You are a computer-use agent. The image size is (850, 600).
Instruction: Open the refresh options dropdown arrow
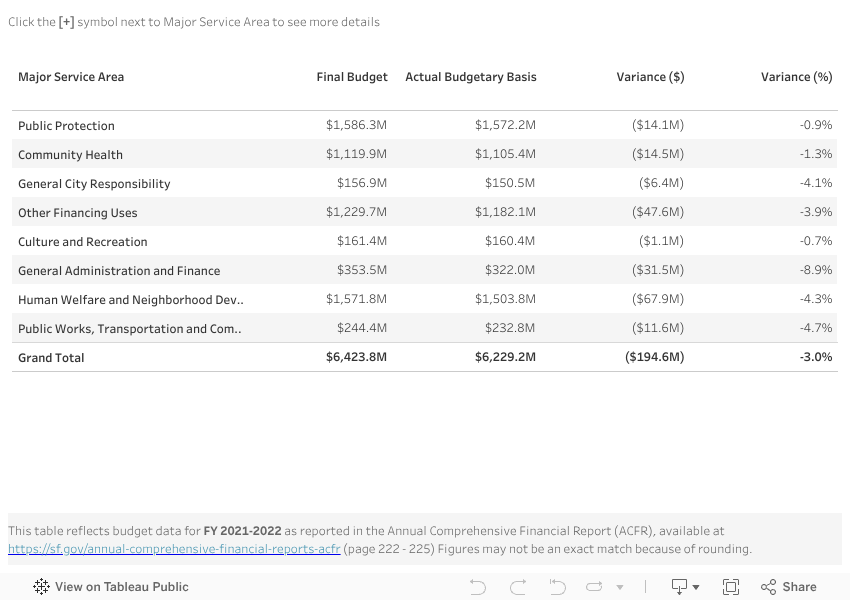click(620, 587)
